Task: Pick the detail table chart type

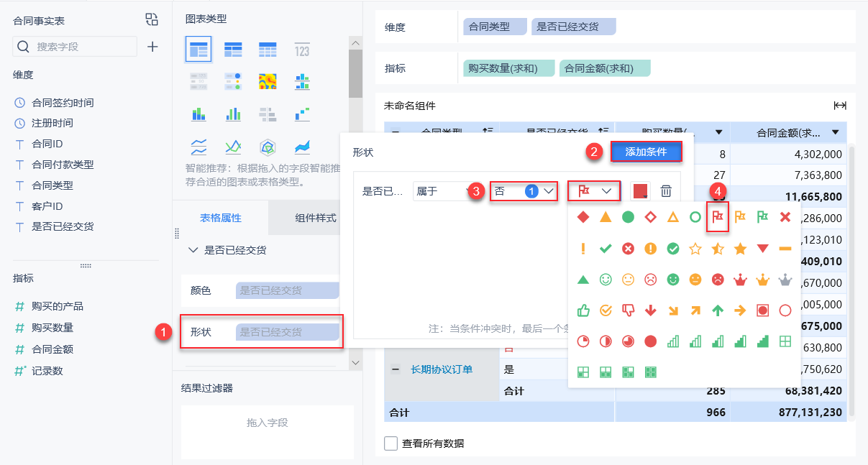Action: click(x=268, y=50)
